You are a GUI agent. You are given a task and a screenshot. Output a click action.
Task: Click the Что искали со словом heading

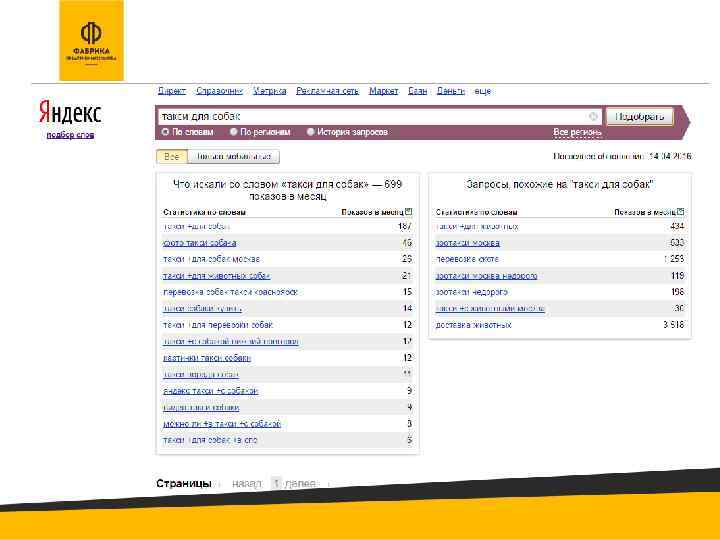click(x=287, y=190)
